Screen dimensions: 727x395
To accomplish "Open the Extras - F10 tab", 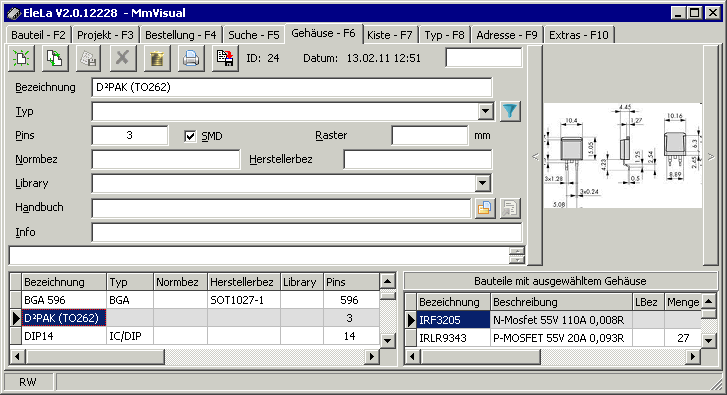I will 579,35.
